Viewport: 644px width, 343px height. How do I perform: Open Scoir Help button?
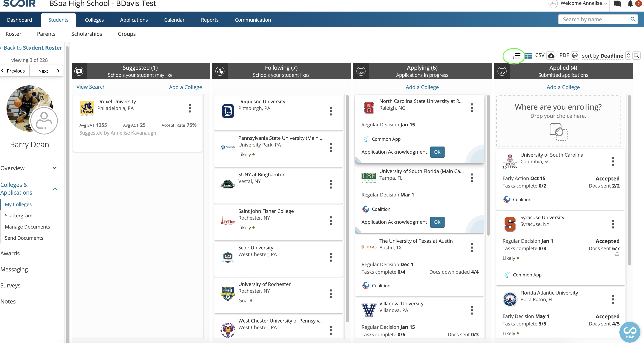click(629, 332)
